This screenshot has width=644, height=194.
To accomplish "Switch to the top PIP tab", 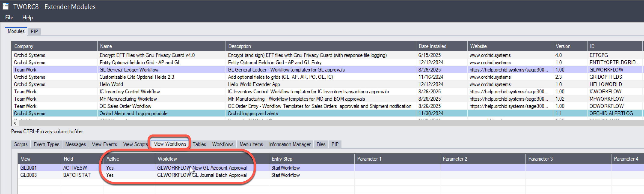I will (34, 31).
